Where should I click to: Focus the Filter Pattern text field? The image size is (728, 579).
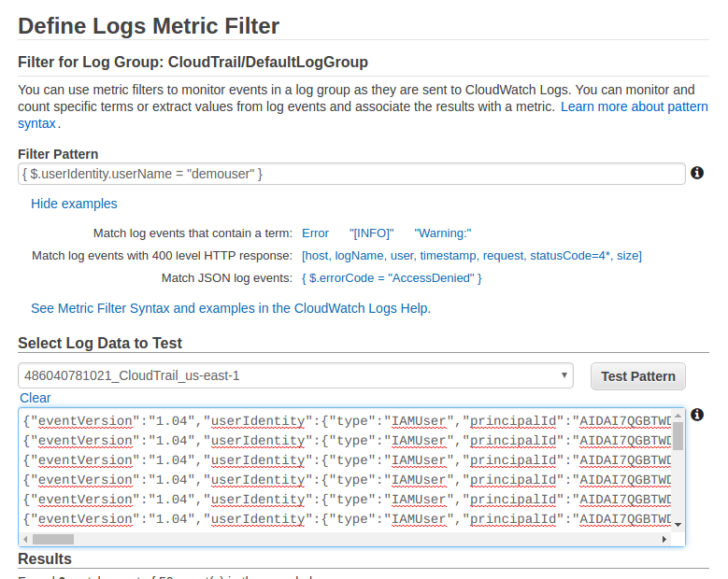tap(351, 174)
